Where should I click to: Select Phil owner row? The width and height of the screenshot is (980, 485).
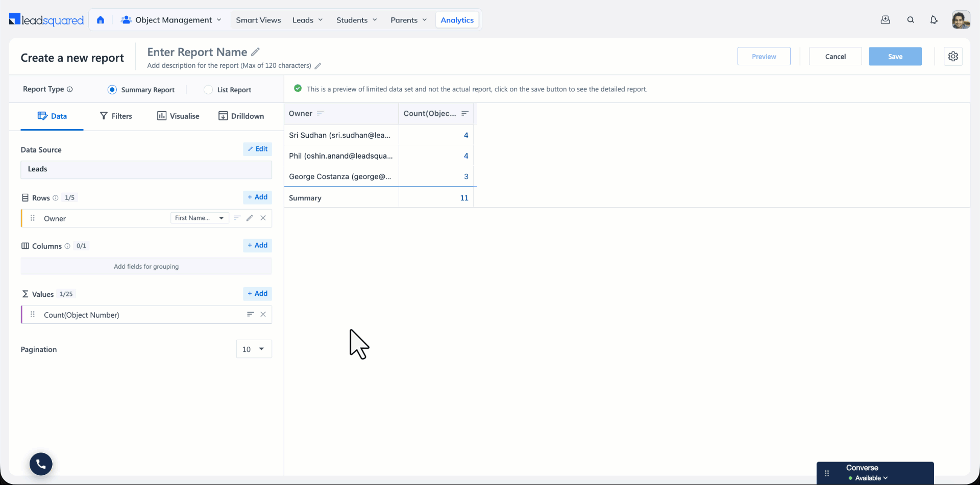tap(341, 156)
